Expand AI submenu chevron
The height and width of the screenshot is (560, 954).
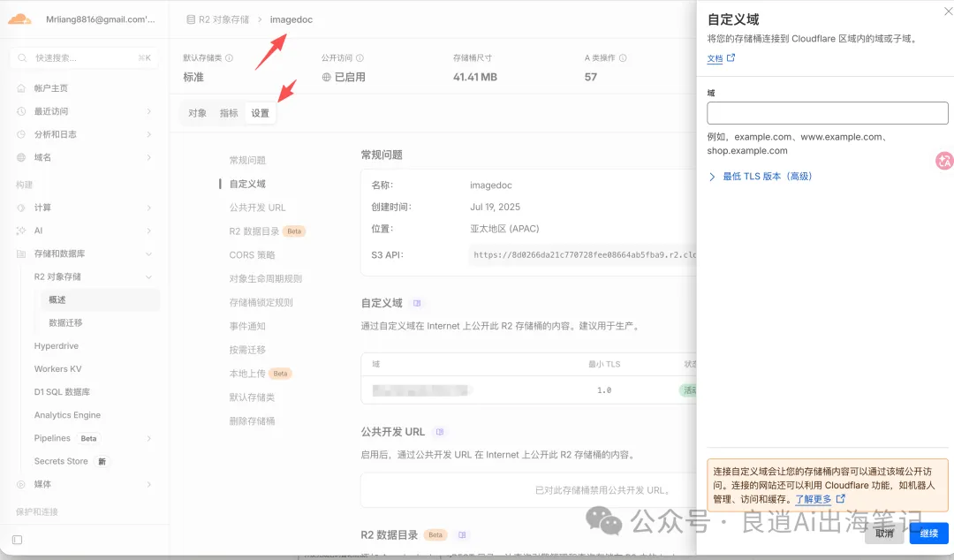[x=149, y=231]
